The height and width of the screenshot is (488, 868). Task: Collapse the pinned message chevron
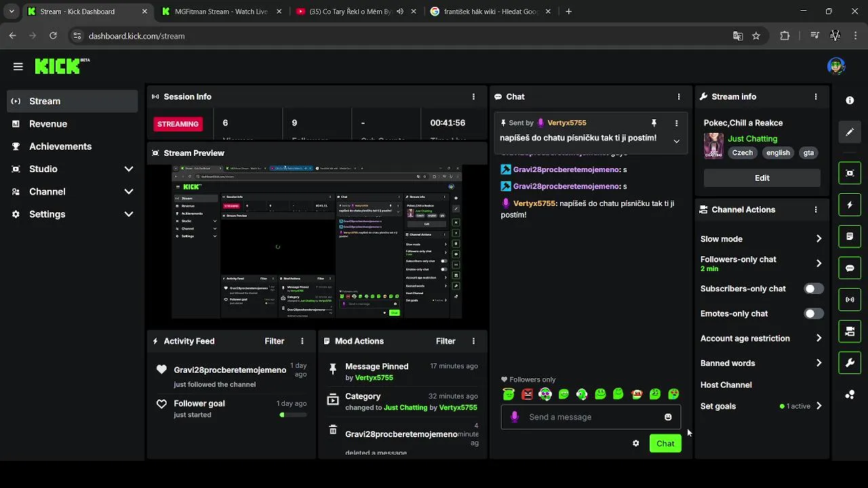(x=676, y=141)
